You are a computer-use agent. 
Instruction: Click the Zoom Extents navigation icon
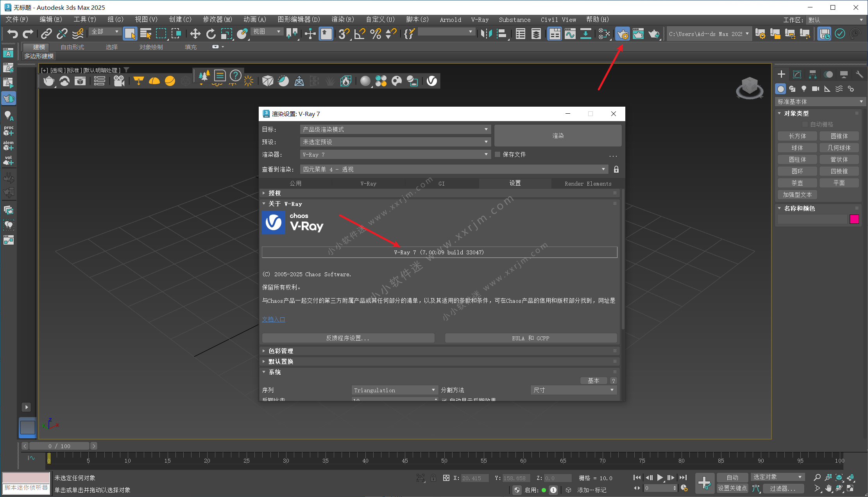click(x=839, y=477)
